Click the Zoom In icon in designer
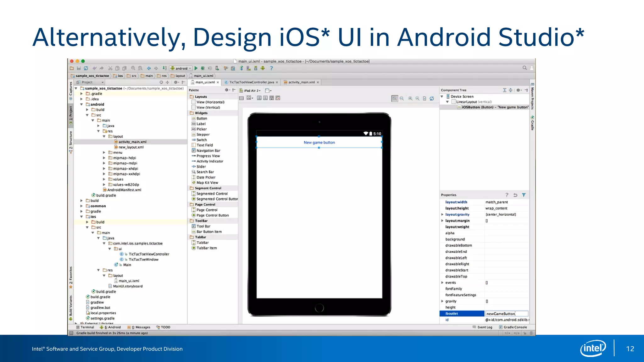The height and width of the screenshot is (362, 644). [x=410, y=98]
